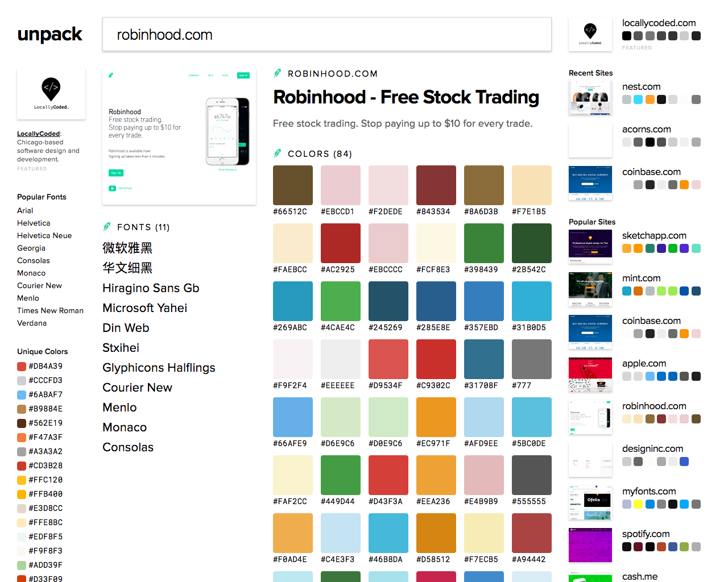Open nest.com under Recent Sites

pos(641,86)
